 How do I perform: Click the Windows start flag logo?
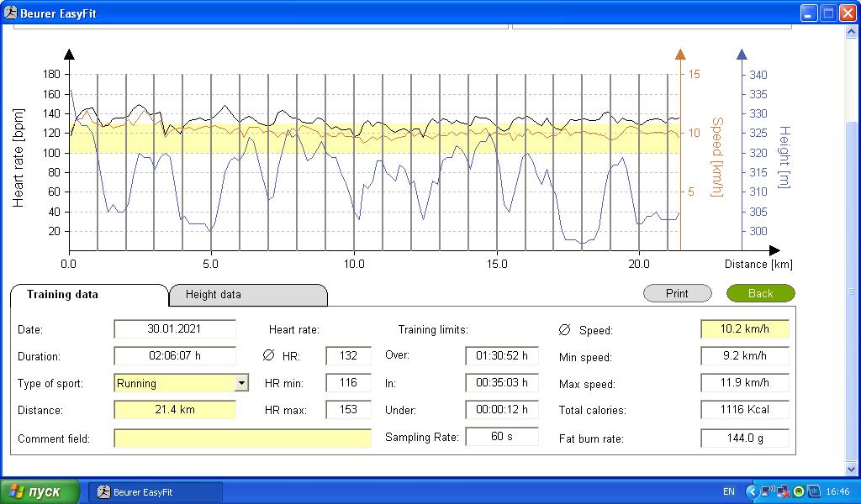tap(17, 491)
